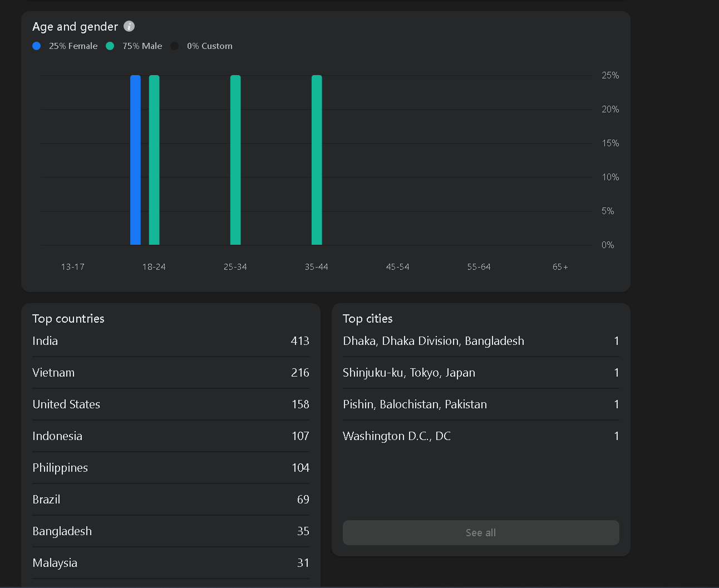Select the blue Female legend dot
719x588 pixels.
[x=37, y=46]
